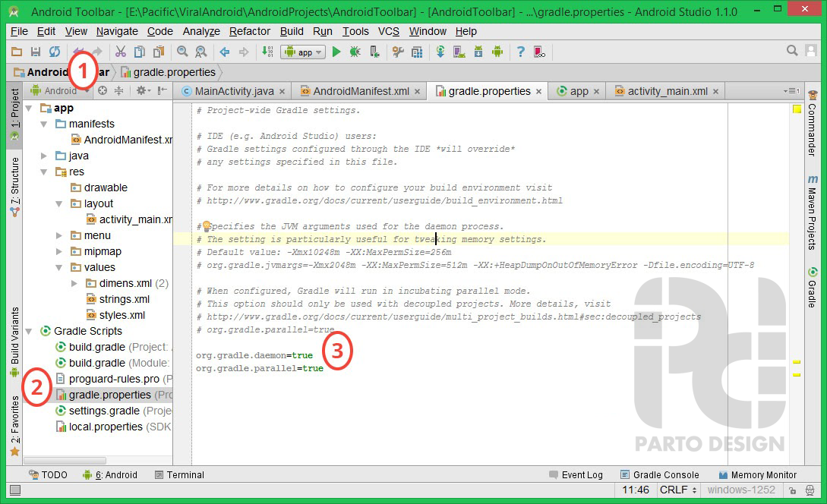Viewport: 827px width, 504px height.
Task: Open the SDK Manager icon
Action: (x=478, y=52)
